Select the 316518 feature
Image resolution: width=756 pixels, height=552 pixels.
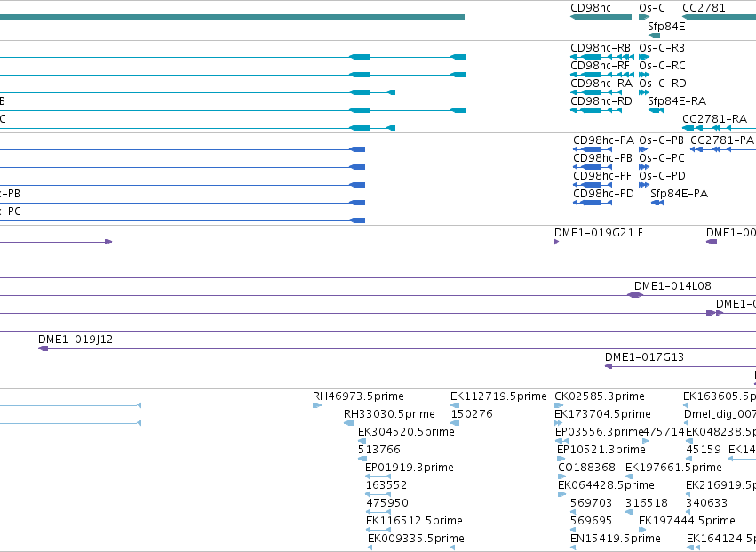pos(629,512)
